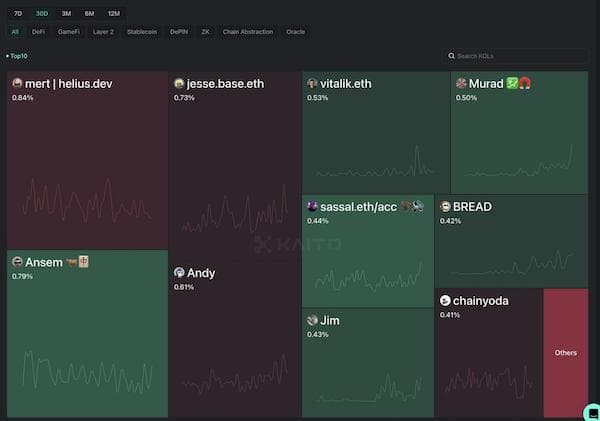
Task: Click the Jim name label
Action: click(330, 320)
